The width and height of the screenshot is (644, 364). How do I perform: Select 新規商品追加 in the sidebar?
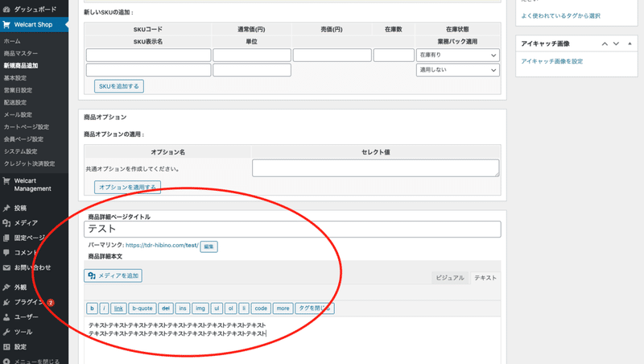(x=21, y=66)
